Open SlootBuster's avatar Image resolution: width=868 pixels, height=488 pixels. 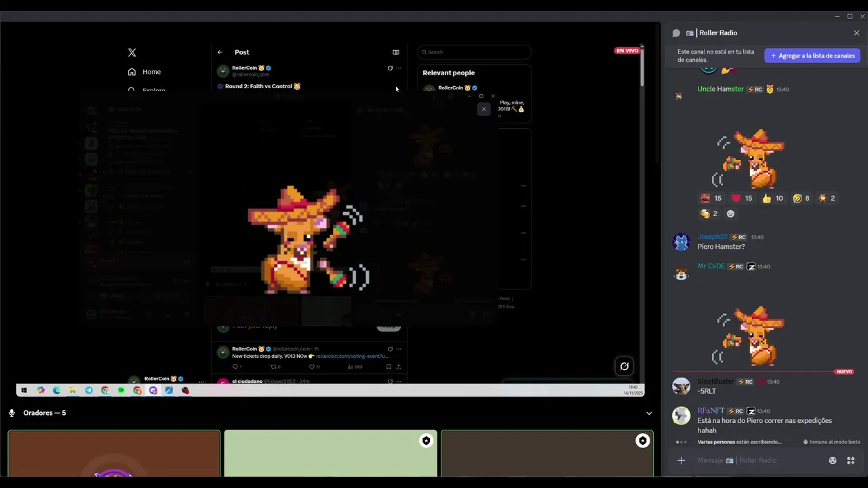click(x=681, y=386)
